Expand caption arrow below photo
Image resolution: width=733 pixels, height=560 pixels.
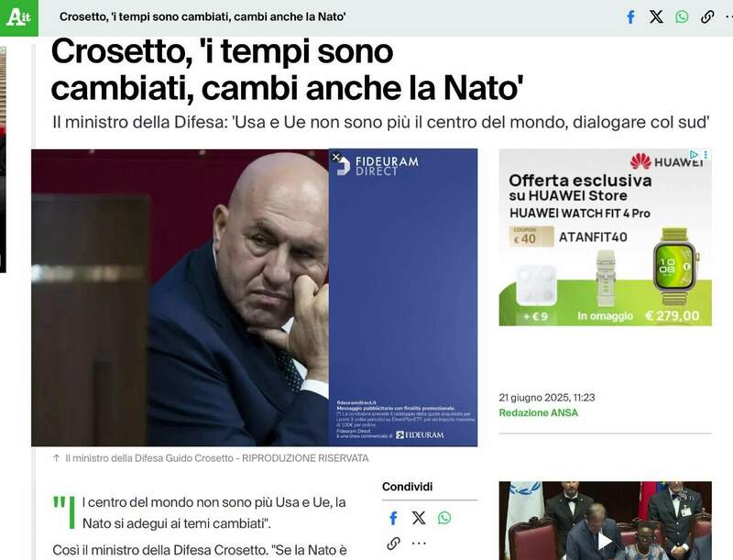(57, 458)
